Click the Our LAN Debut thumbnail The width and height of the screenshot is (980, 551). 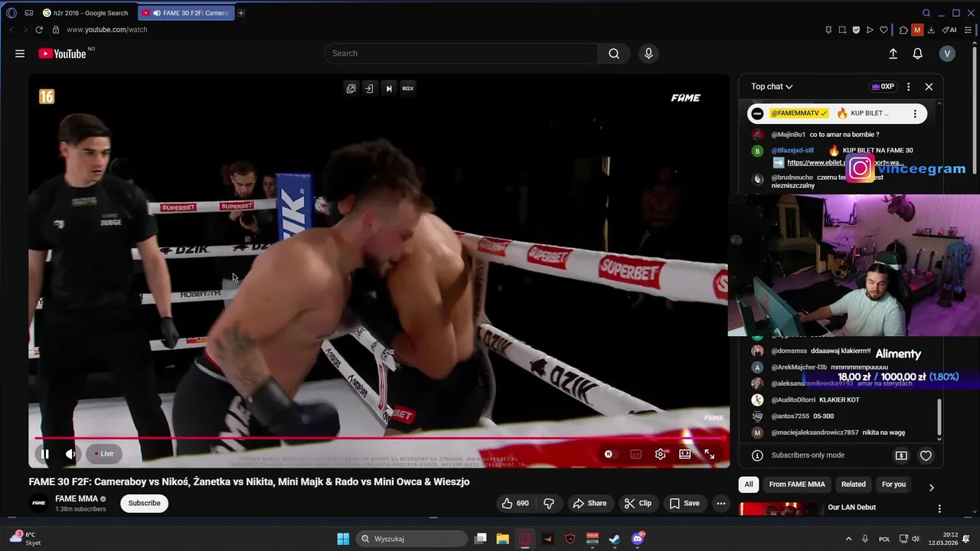(781, 508)
